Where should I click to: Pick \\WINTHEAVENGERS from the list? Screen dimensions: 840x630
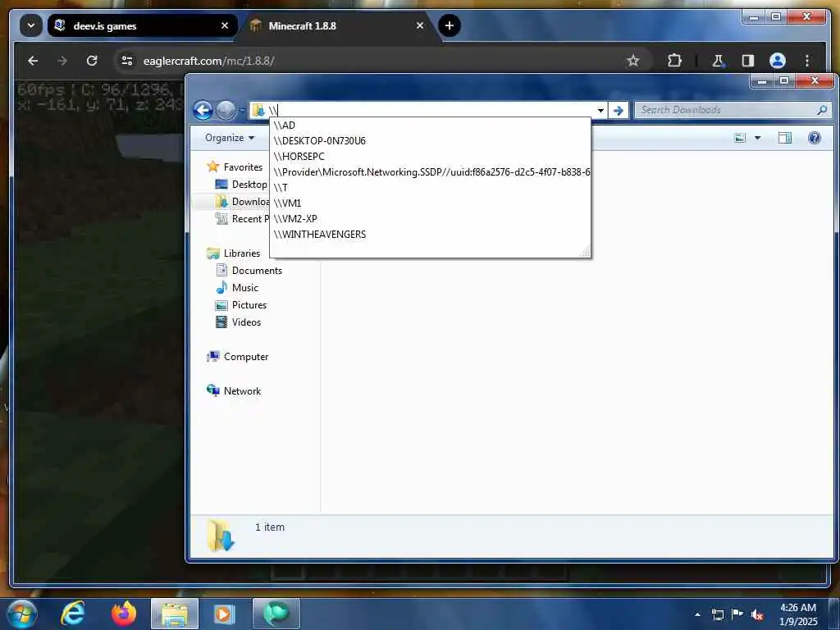pyautogui.click(x=430, y=234)
